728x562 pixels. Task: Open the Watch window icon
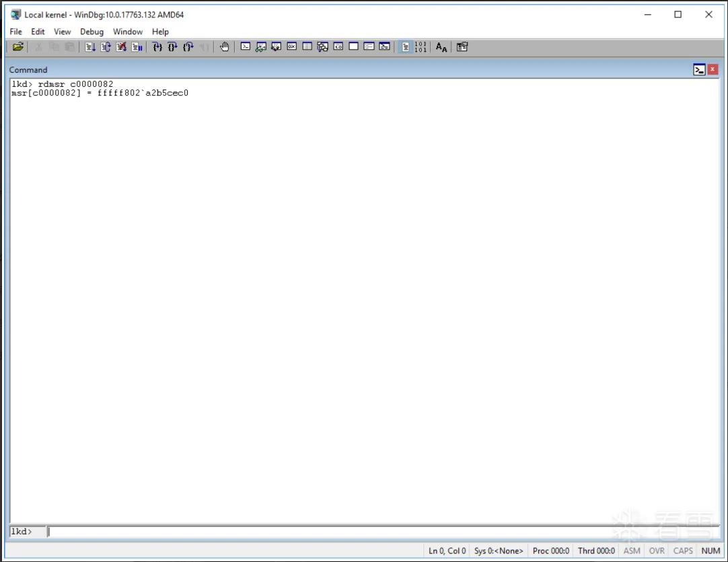(261, 47)
